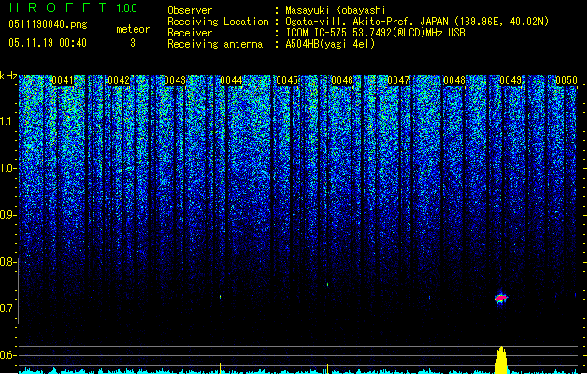The height and width of the screenshot is (374, 588).
Task: Click time marker 0041
Action: pos(63,80)
